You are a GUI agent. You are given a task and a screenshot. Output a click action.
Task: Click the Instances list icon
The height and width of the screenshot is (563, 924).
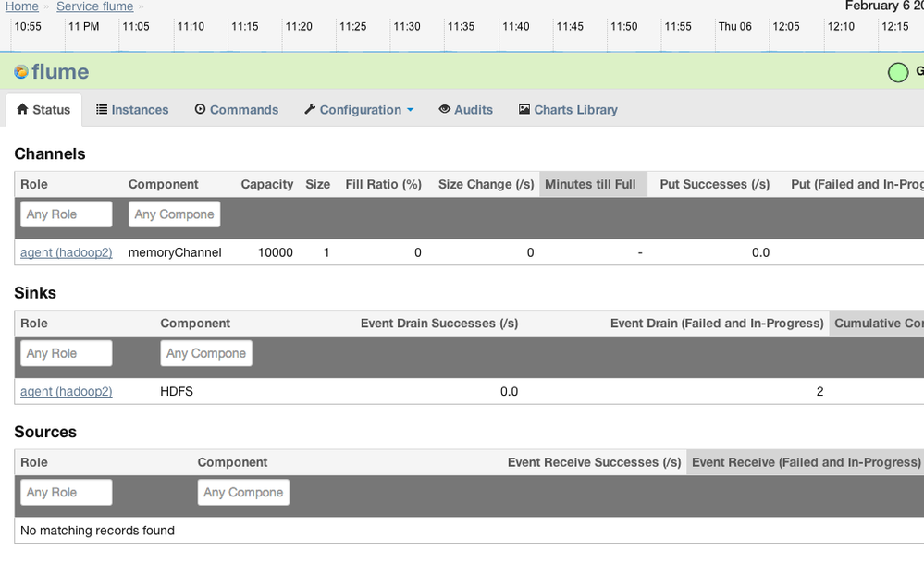pyautogui.click(x=102, y=109)
